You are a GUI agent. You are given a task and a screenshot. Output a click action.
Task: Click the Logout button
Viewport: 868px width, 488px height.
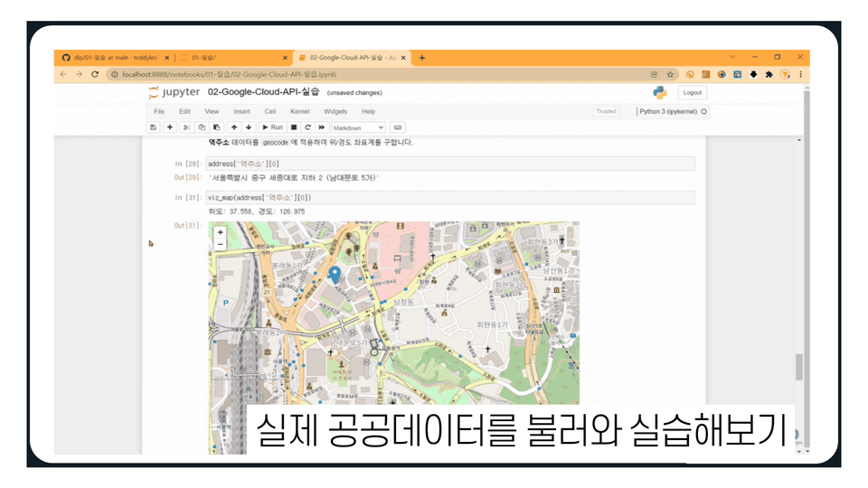pyautogui.click(x=692, y=92)
